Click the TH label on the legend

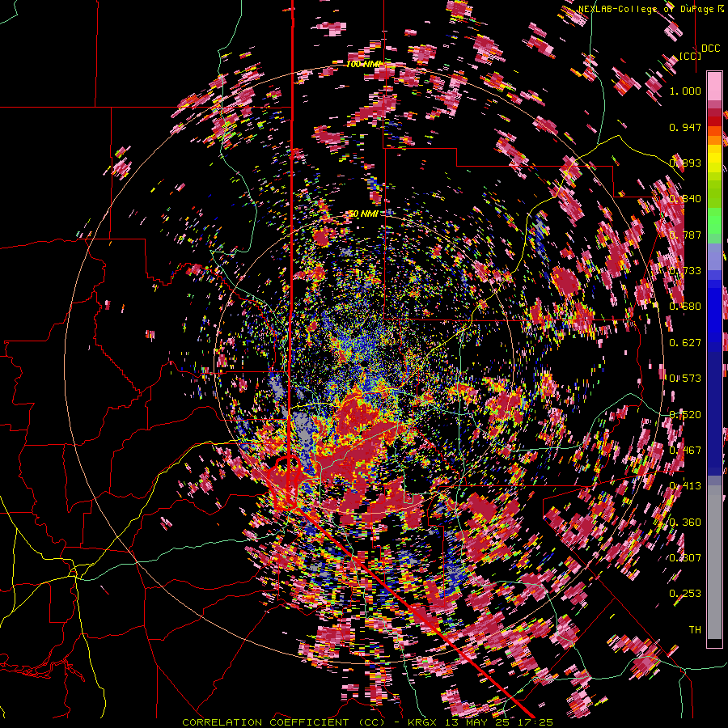tap(695, 630)
